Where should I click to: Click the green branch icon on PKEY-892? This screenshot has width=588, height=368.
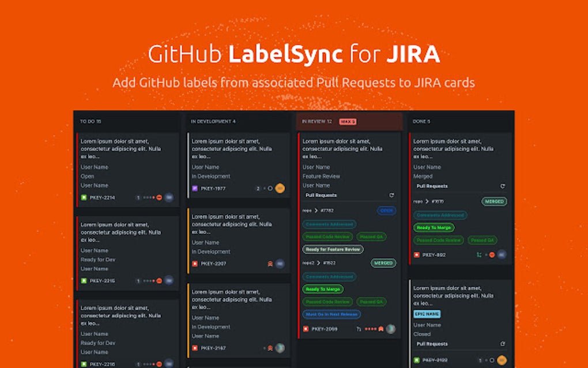click(479, 255)
